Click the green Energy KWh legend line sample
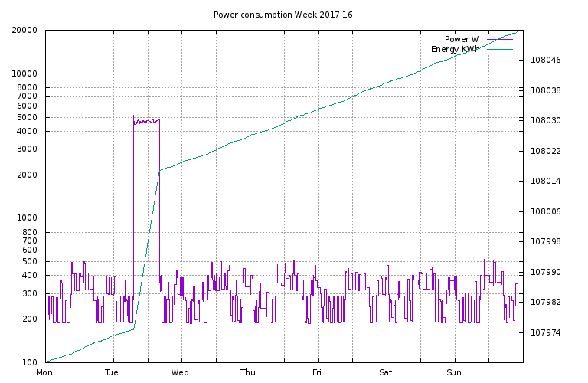The image size is (588, 383). tap(500, 49)
